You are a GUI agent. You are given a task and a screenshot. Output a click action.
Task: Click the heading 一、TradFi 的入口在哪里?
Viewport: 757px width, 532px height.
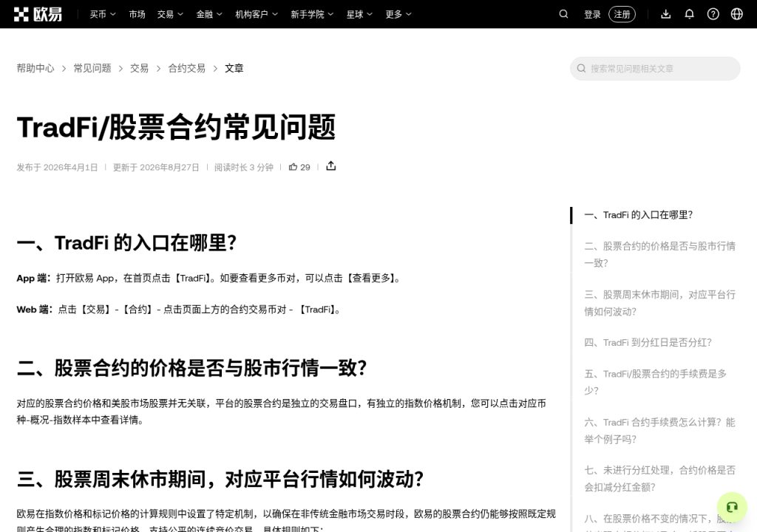point(126,243)
